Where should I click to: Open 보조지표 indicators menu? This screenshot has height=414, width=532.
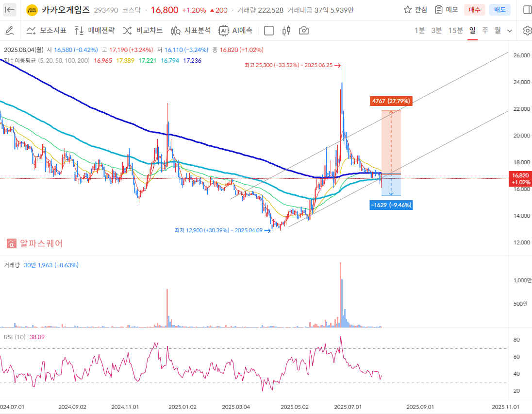(46, 31)
